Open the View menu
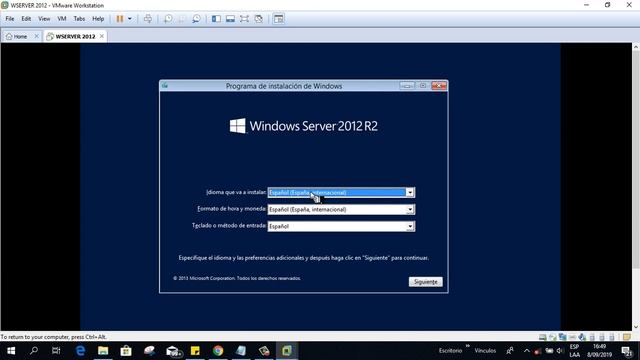Viewport: 640px width, 360px height. (44, 19)
